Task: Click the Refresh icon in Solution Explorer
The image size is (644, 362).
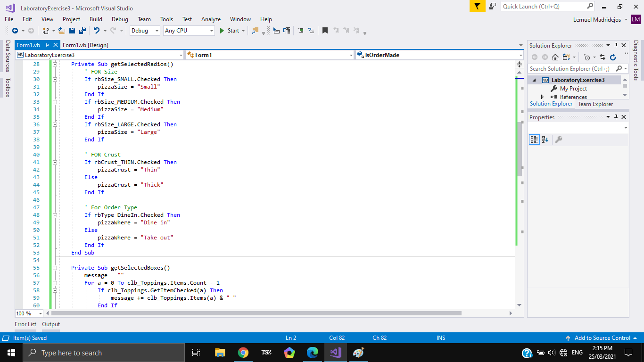Action: (613, 57)
